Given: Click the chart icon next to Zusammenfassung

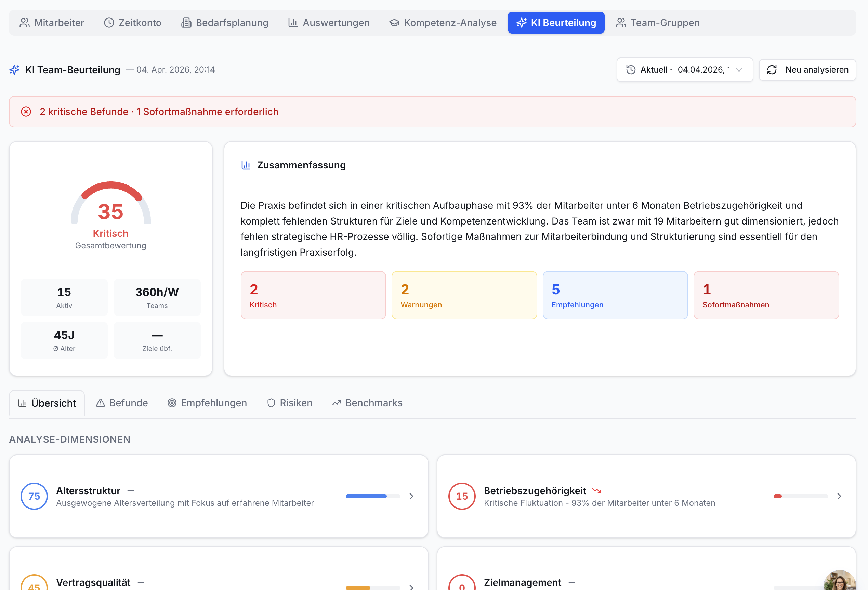Looking at the screenshot, I should tap(246, 165).
